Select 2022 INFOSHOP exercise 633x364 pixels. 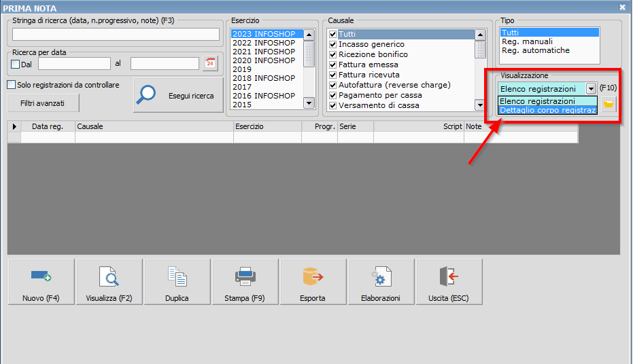267,43
